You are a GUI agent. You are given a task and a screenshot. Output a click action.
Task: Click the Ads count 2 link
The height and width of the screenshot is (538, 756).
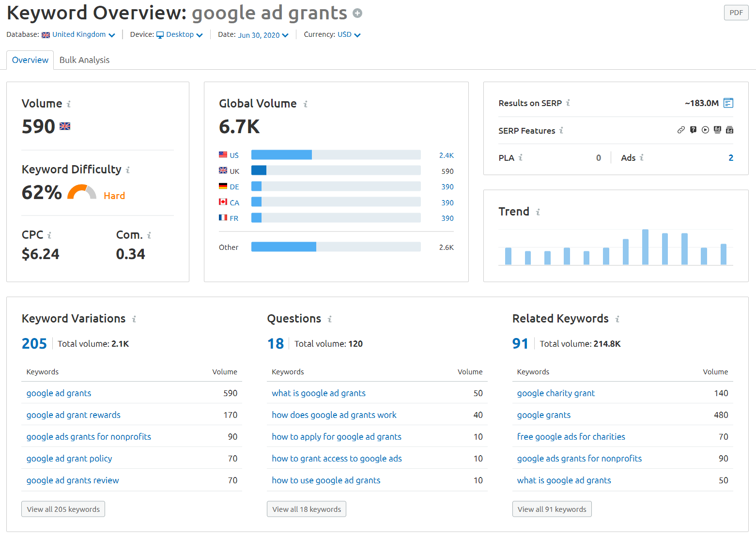point(731,158)
